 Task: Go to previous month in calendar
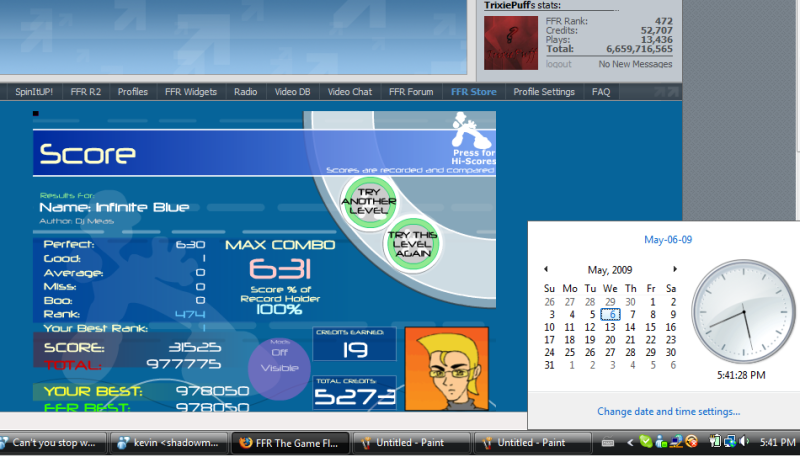[546, 270]
